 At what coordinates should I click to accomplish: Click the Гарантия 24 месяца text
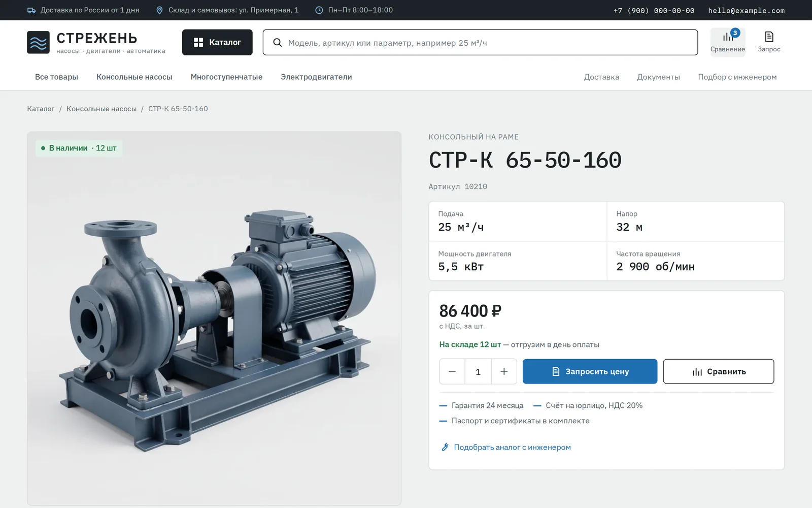(x=487, y=405)
